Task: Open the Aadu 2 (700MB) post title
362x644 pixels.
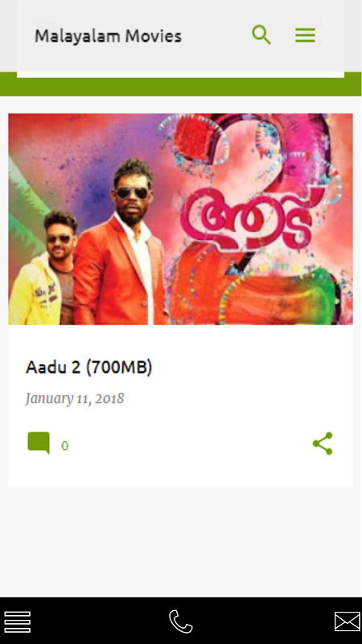Action: (x=88, y=367)
